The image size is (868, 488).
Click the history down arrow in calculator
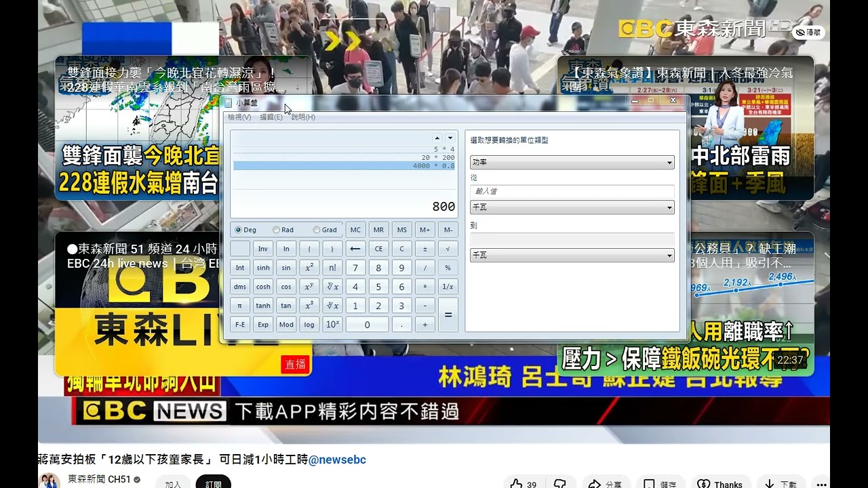[x=450, y=138]
